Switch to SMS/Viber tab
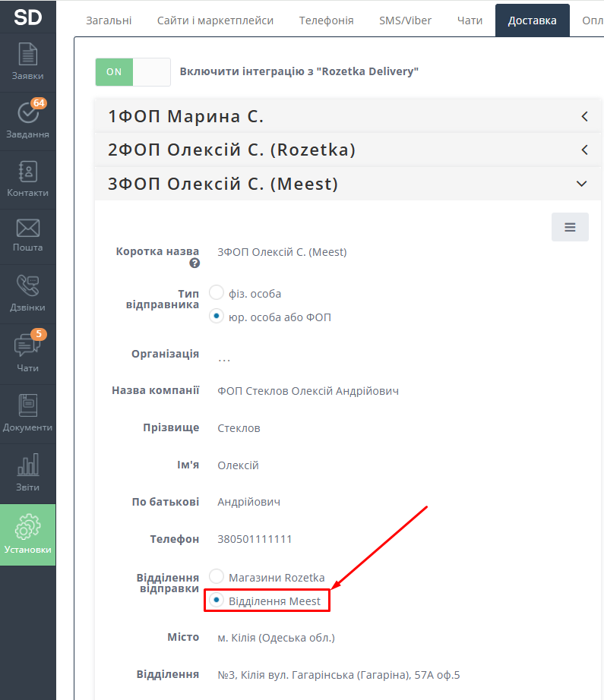Image resolution: width=604 pixels, height=700 pixels. coord(405,20)
